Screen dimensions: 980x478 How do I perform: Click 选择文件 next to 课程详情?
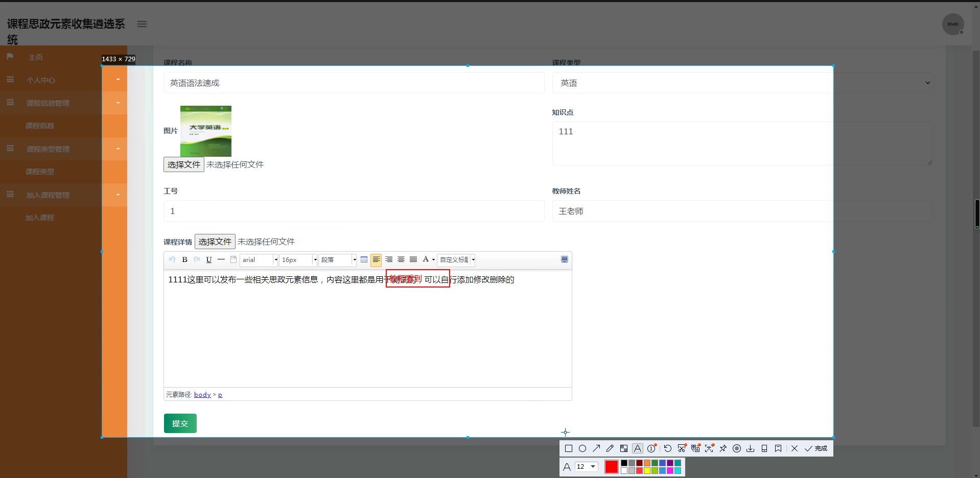(x=215, y=242)
